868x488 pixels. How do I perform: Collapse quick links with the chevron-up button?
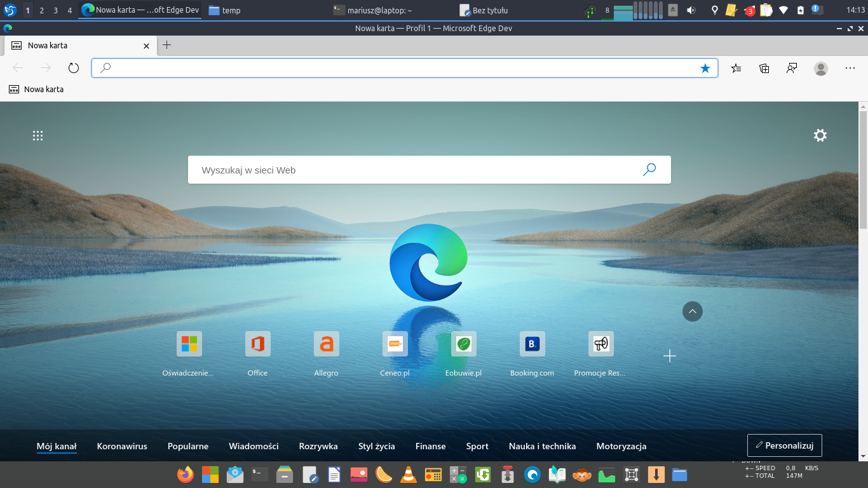pos(692,311)
